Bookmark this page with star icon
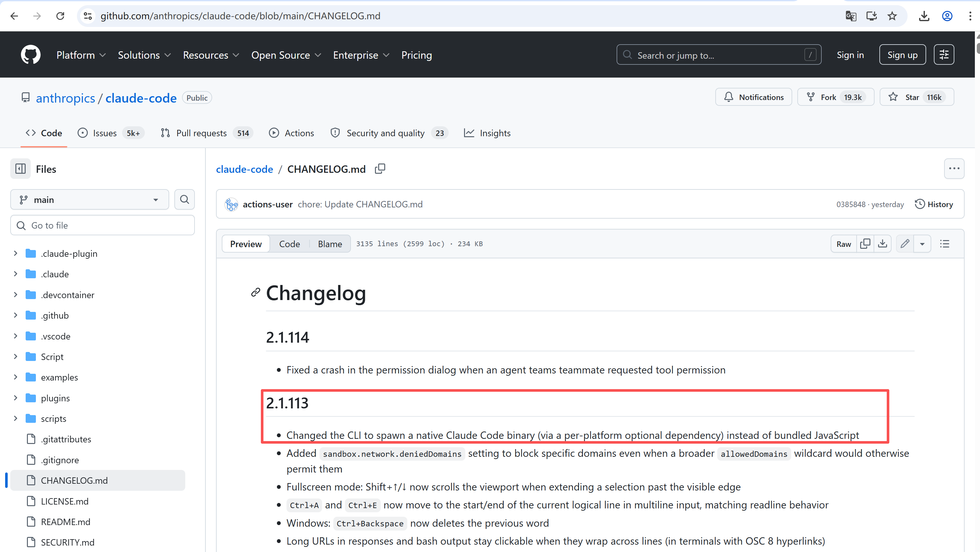The height and width of the screenshot is (552, 980). [x=892, y=16]
